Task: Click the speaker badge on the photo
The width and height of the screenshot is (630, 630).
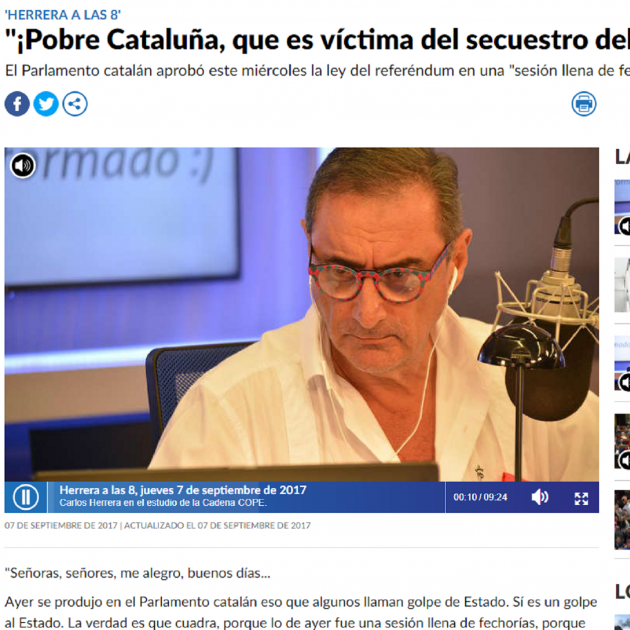Action: pos(23,166)
